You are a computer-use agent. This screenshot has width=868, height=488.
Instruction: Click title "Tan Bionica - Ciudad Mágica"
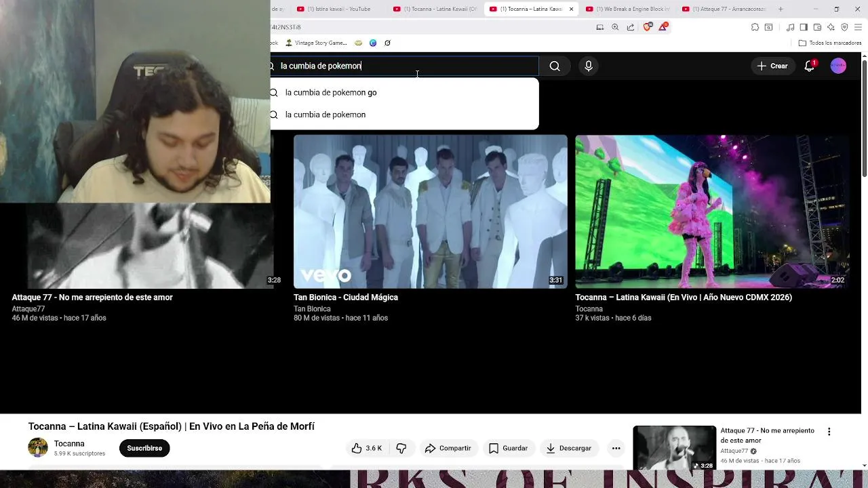(x=346, y=298)
